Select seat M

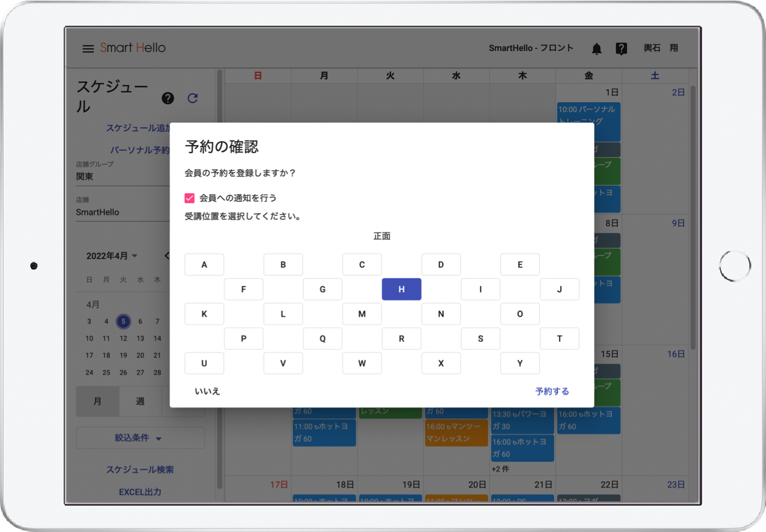point(362,314)
